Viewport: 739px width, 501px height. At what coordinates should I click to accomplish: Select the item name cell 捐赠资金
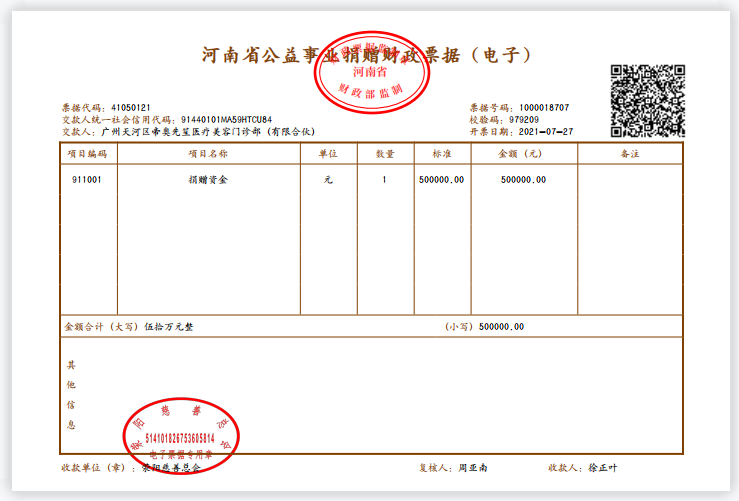coord(208,180)
